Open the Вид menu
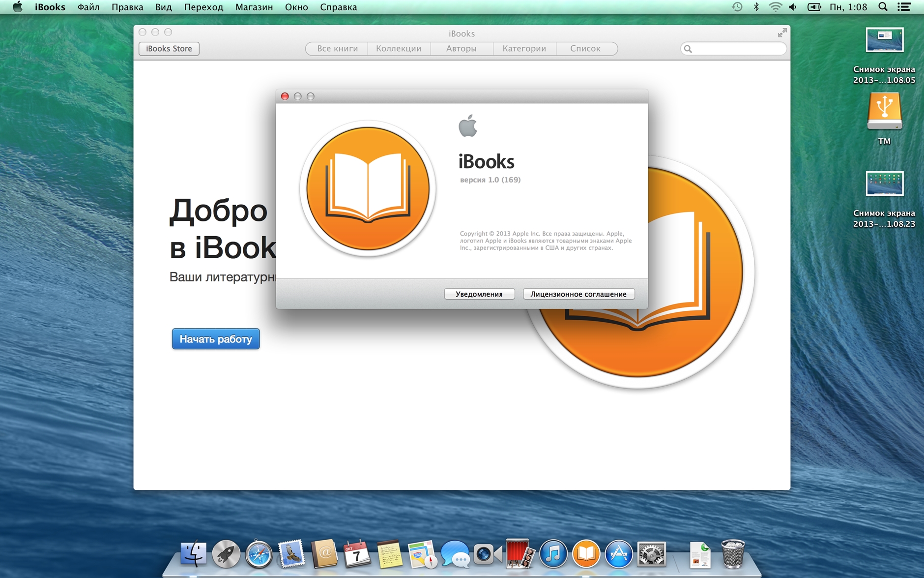Screen dimensions: 924x578 [164, 7]
